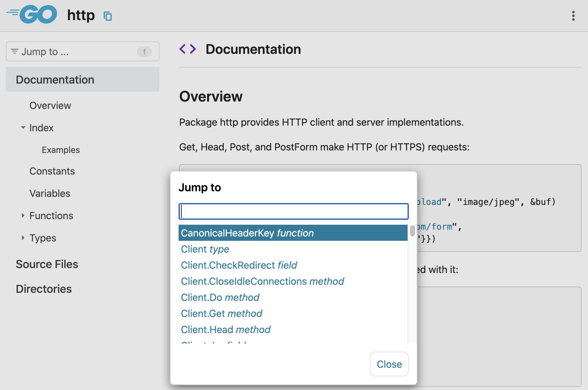Open the Source Files section
This screenshot has width=588, height=390.
pyautogui.click(x=47, y=264)
